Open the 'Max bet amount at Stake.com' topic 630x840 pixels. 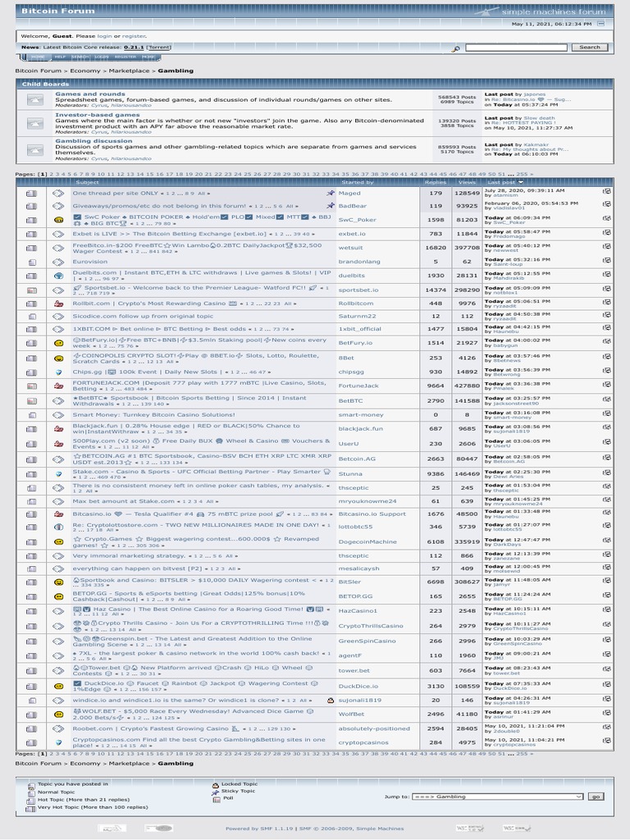(123, 501)
